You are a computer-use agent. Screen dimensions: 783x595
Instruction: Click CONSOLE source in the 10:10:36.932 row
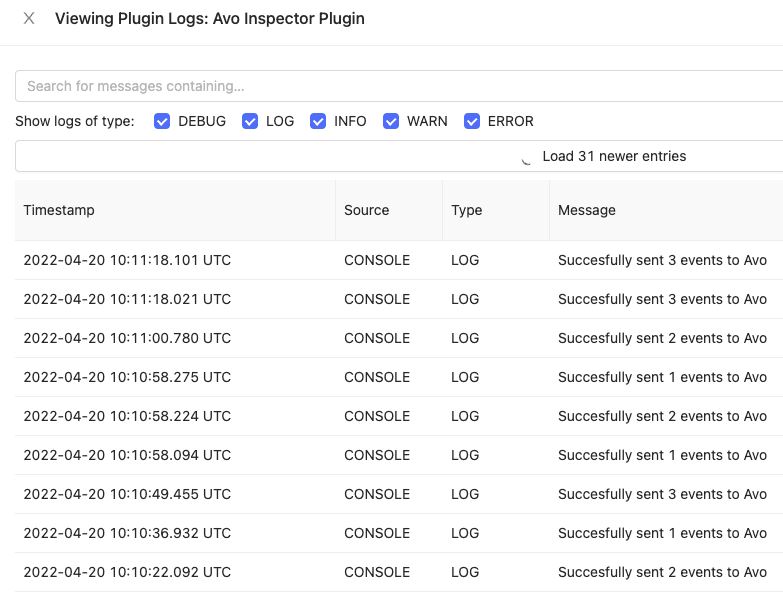point(377,533)
